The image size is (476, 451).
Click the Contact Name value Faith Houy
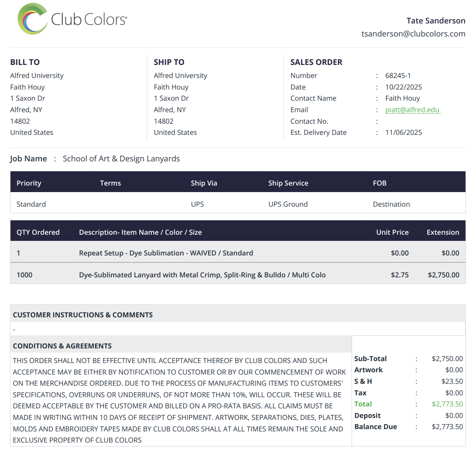pyautogui.click(x=403, y=98)
